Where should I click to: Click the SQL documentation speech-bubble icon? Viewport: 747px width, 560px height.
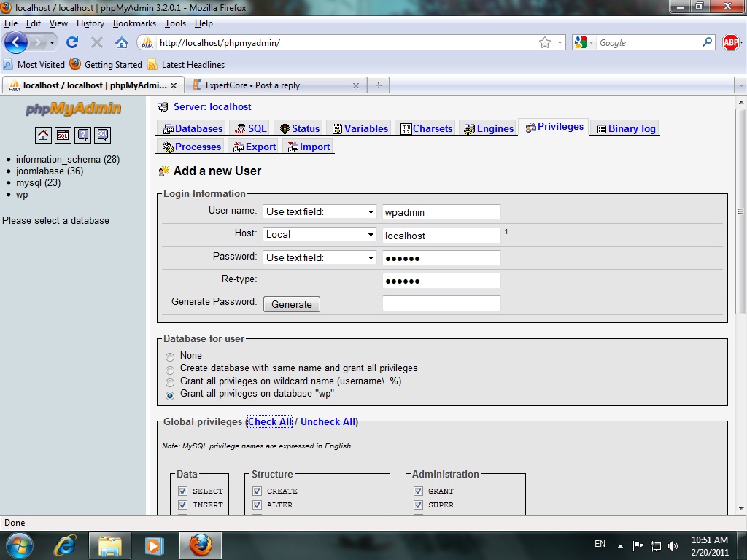pyautogui.click(x=102, y=135)
